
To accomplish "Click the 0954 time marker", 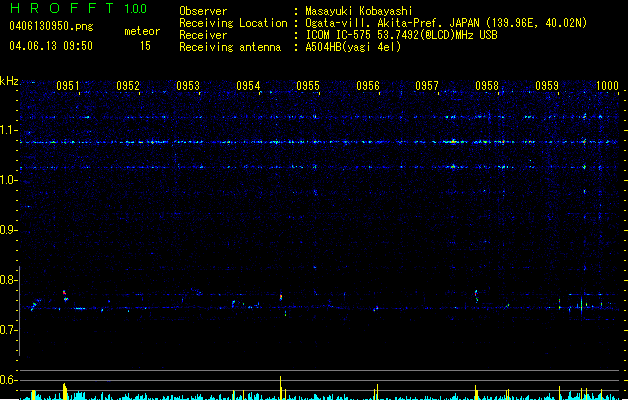I will tap(248, 86).
